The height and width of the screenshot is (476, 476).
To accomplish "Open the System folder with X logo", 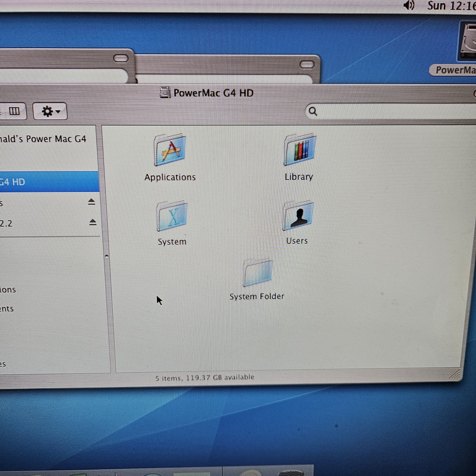I will click(172, 216).
